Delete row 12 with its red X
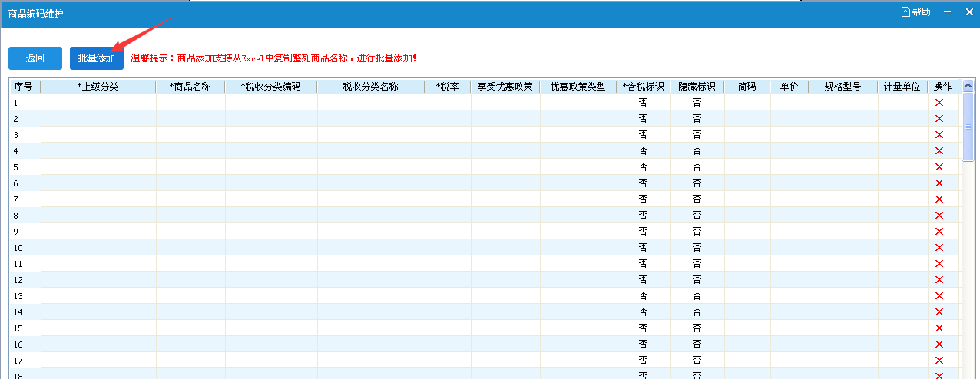This screenshot has width=980, height=379. (939, 280)
